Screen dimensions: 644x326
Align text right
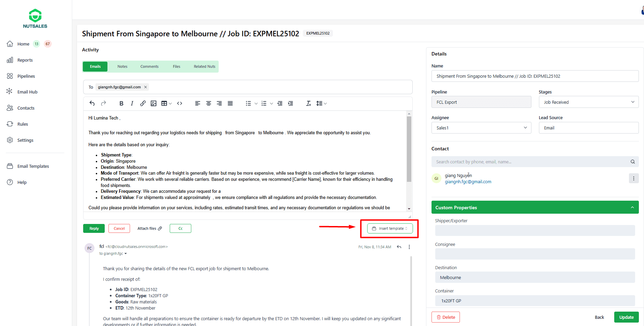point(219,103)
